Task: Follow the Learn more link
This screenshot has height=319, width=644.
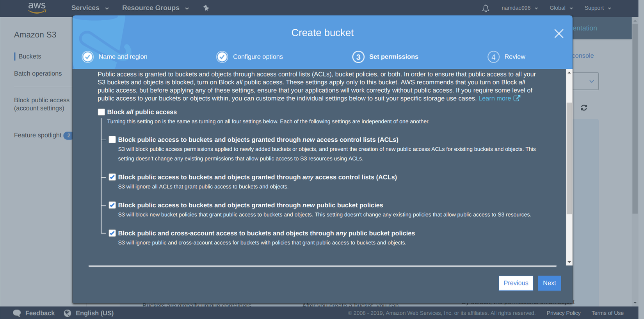Action: pos(495,98)
